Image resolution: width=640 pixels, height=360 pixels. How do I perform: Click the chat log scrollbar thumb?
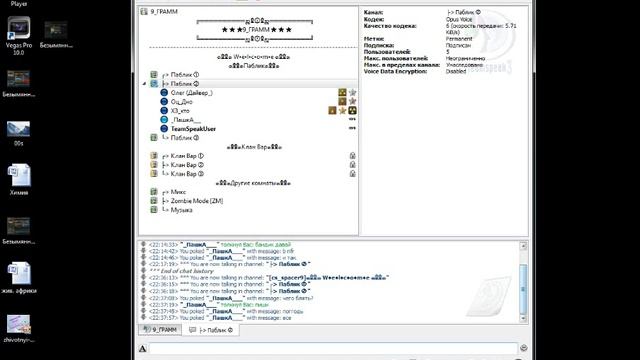(523, 289)
